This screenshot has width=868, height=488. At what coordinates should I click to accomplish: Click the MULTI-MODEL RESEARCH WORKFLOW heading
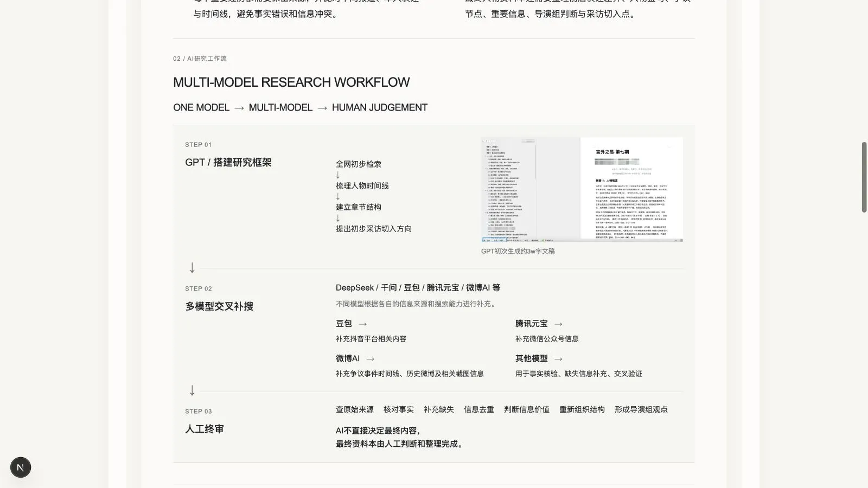(291, 82)
